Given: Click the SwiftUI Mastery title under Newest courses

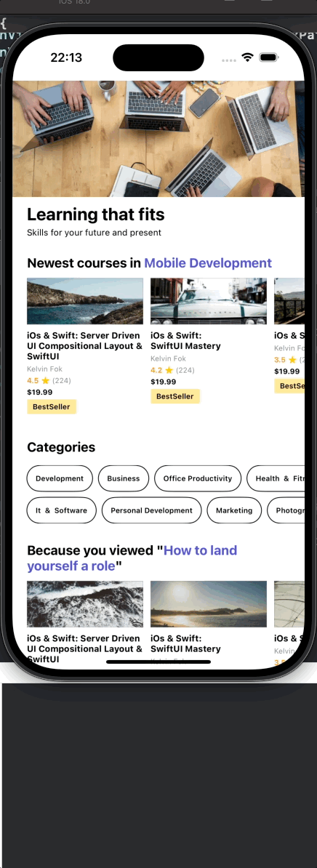Looking at the screenshot, I should [x=186, y=340].
